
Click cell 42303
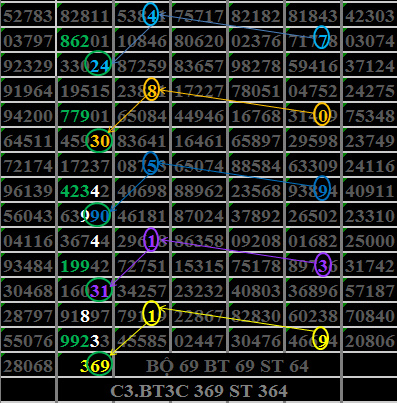[370, 15]
